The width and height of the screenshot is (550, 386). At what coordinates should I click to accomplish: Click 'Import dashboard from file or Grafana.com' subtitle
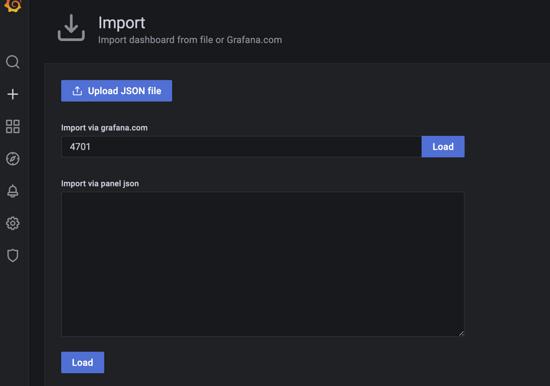pos(190,40)
